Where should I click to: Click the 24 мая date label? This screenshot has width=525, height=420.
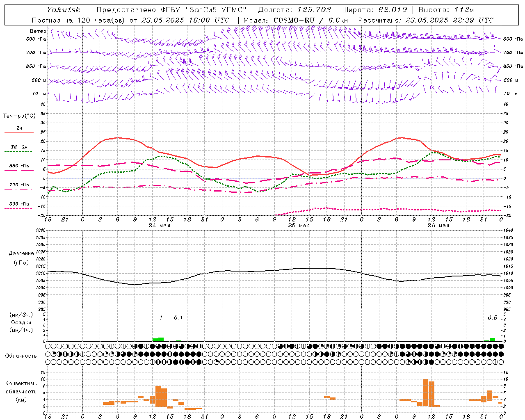160,226
